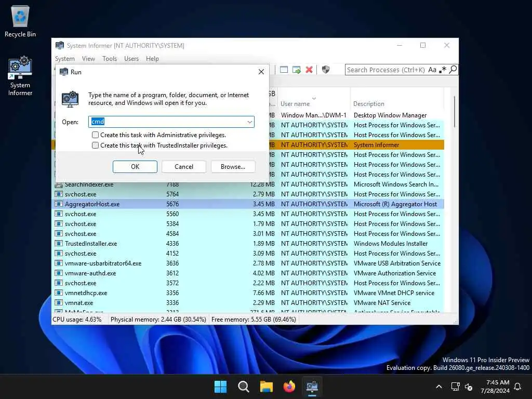Open the Recycle Bin desktop icon

point(20,21)
